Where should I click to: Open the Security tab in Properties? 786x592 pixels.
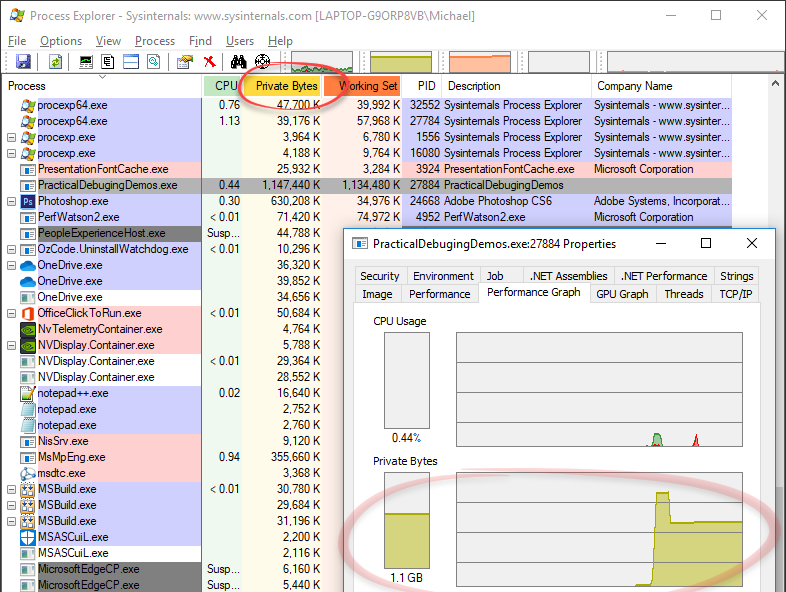click(379, 276)
